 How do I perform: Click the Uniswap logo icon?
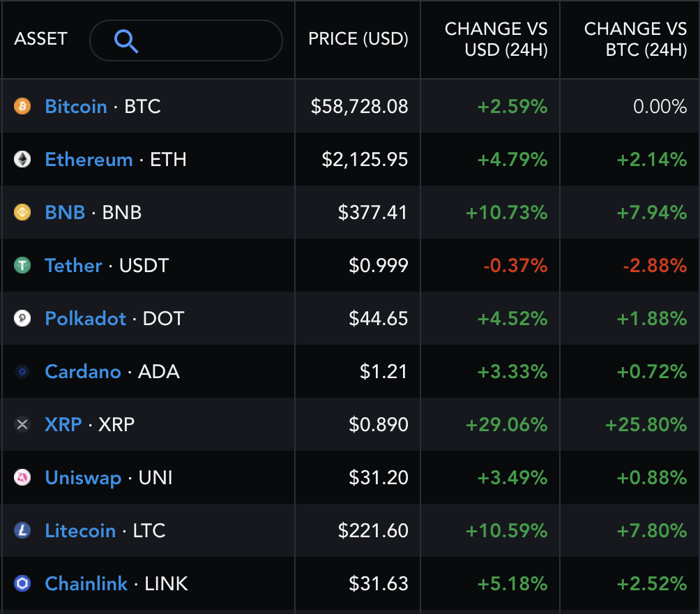pos(22,478)
